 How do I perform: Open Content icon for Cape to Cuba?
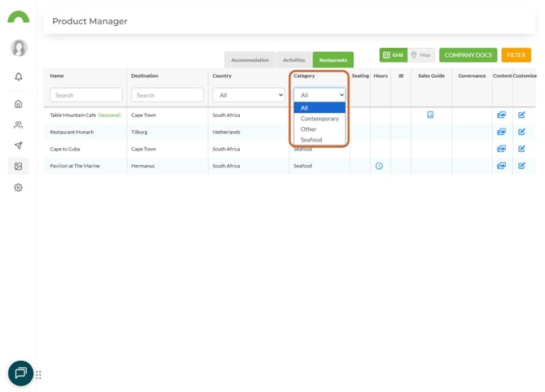(x=501, y=149)
